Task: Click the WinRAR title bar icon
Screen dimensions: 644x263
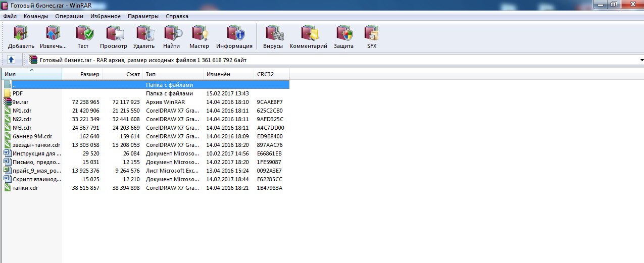Action: click(6, 5)
